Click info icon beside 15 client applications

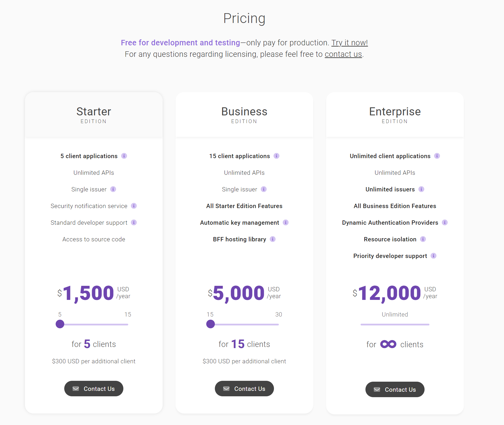coord(276,156)
